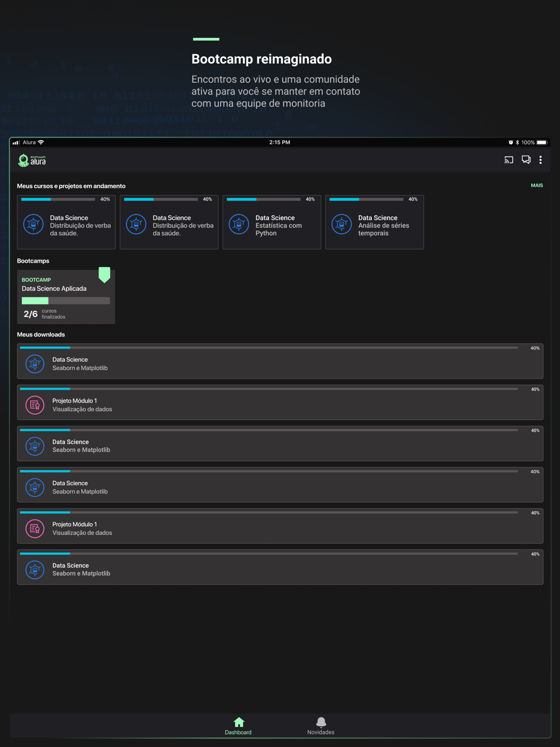Click the Data Science icon in the first download row
560x747 pixels.
(x=35, y=364)
